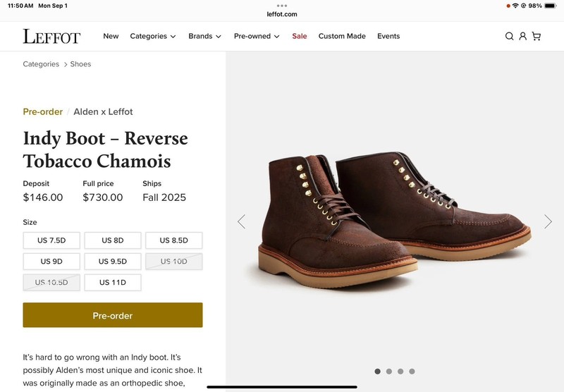Follow the Shoes breadcrumb link
564x392 pixels.
(80, 64)
